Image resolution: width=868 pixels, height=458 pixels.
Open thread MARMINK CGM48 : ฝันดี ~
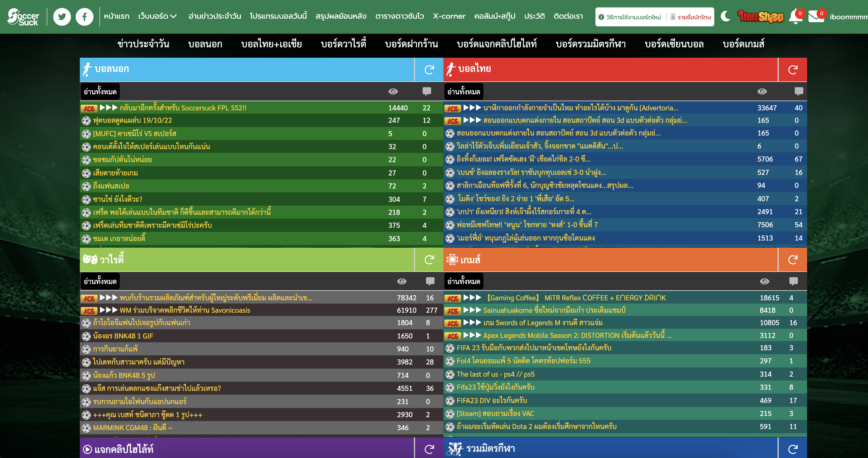pyautogui.click(x=132, y=428)
